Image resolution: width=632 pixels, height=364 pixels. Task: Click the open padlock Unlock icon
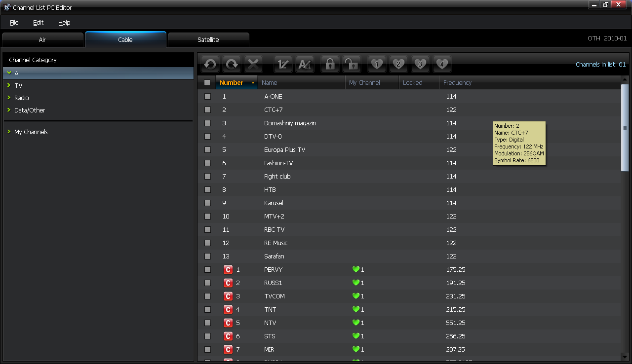[352, 64]
